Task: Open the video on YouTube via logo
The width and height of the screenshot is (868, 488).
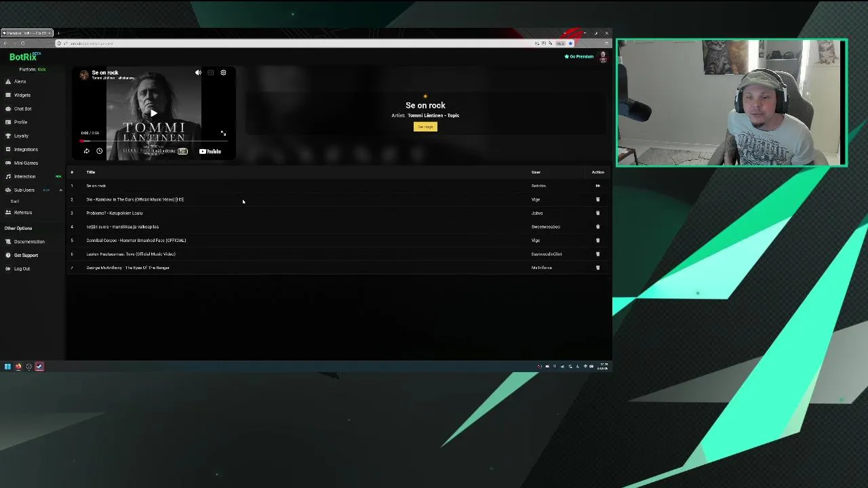Action: click(x=210, y=151)
